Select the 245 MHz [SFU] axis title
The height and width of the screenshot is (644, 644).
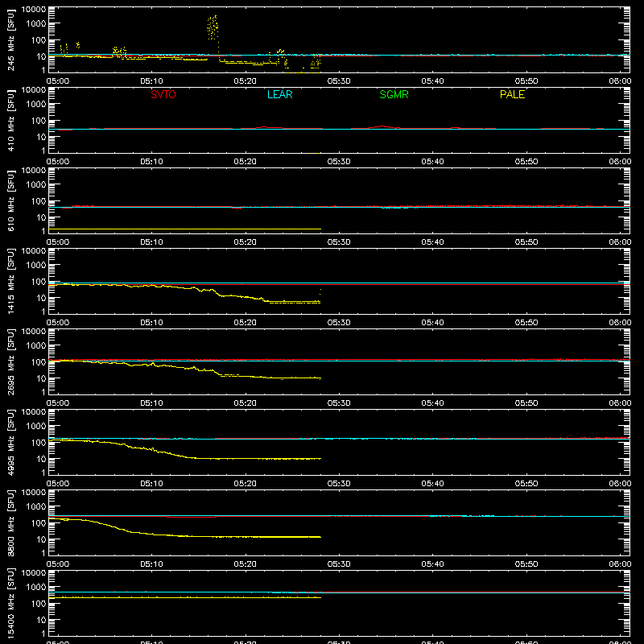[11, 39]
